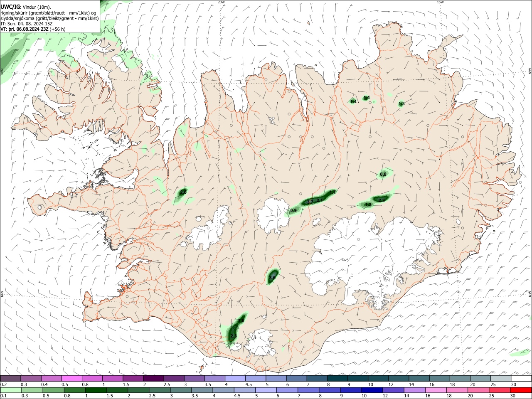The height and width of the screenshot is (399, 532).
Task: Click the darkest green 1 mm swatch
Action: pos(96,389)
